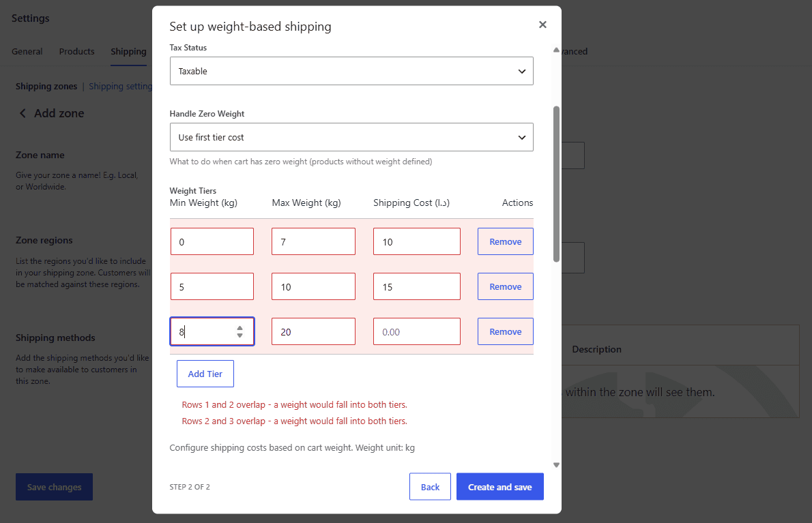Click the scrollbar down arrow in dialog
Screen dimensions: 812x523
(556, 465)
